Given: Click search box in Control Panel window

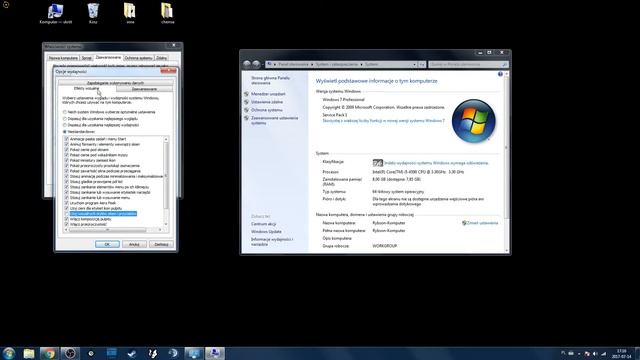Looking at the screenshot, I should click(x=468, y=64).
